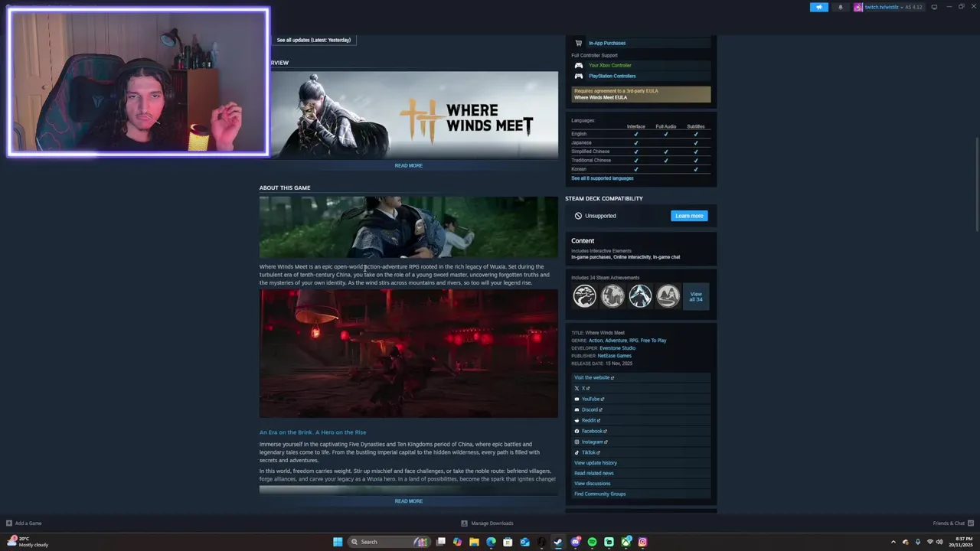The height and width of the screenshot is (551, 980).
Task: Click the Xbox Controller gamepad icon
Action: tap(579, 65)
